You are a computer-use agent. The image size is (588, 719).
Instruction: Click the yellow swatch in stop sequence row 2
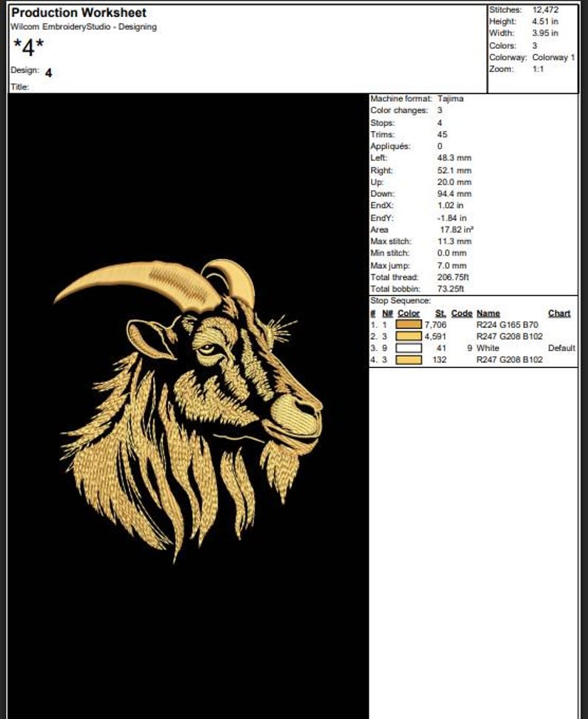click(408, 336)
